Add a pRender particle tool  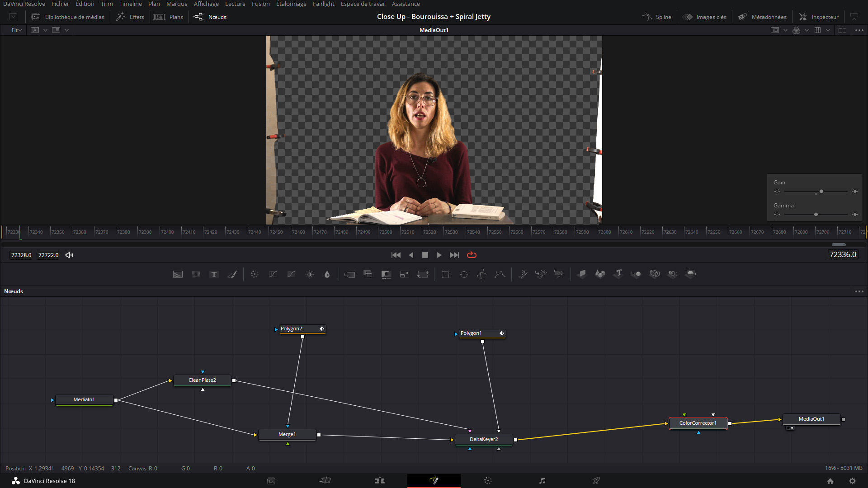(559, 274)
